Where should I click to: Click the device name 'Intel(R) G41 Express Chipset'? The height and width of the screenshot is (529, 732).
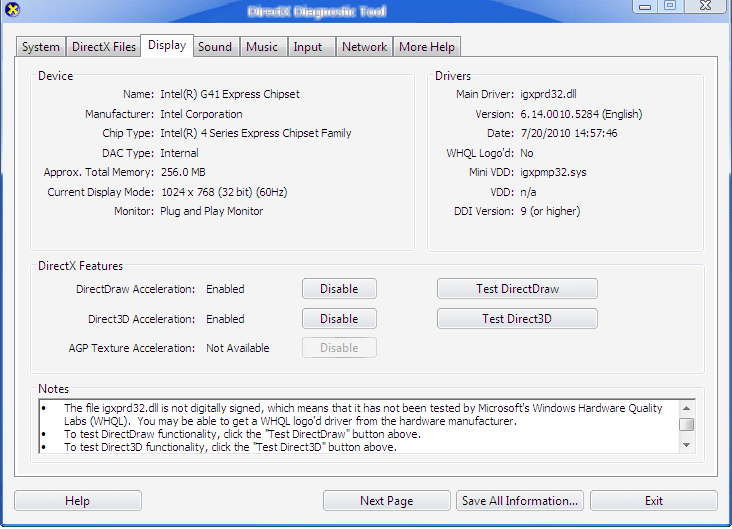coord(230,94)
